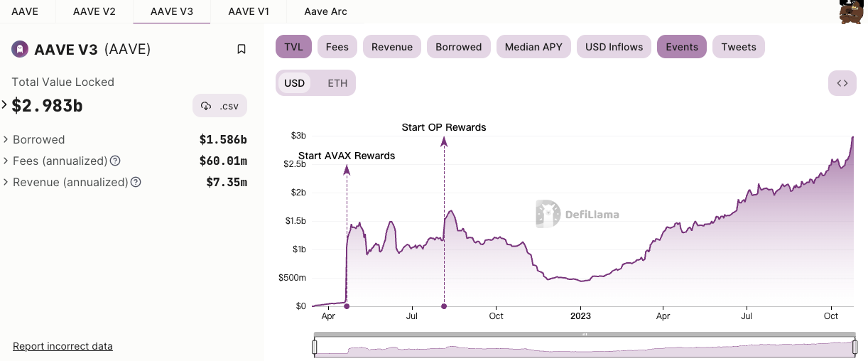Click the bookmark icon next to AAVE V3
Viewport: 868px width, 361px height.
pos(242,49)
